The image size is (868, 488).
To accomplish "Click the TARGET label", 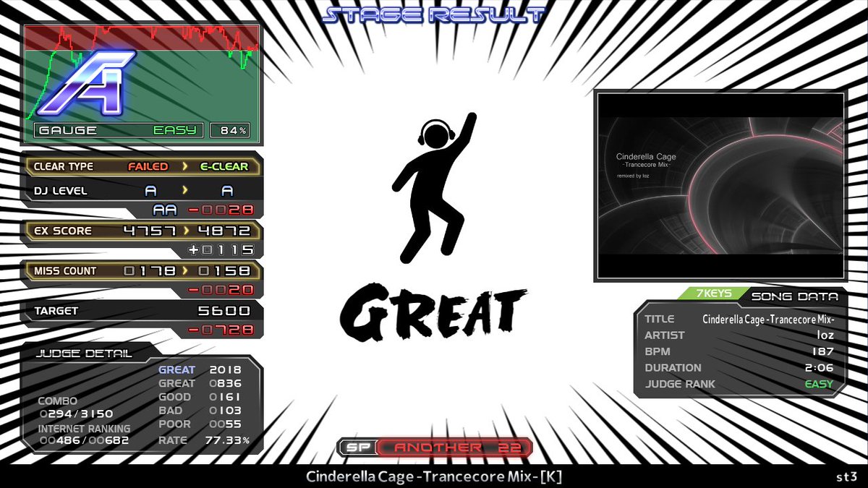I will [x=56, y=311].
